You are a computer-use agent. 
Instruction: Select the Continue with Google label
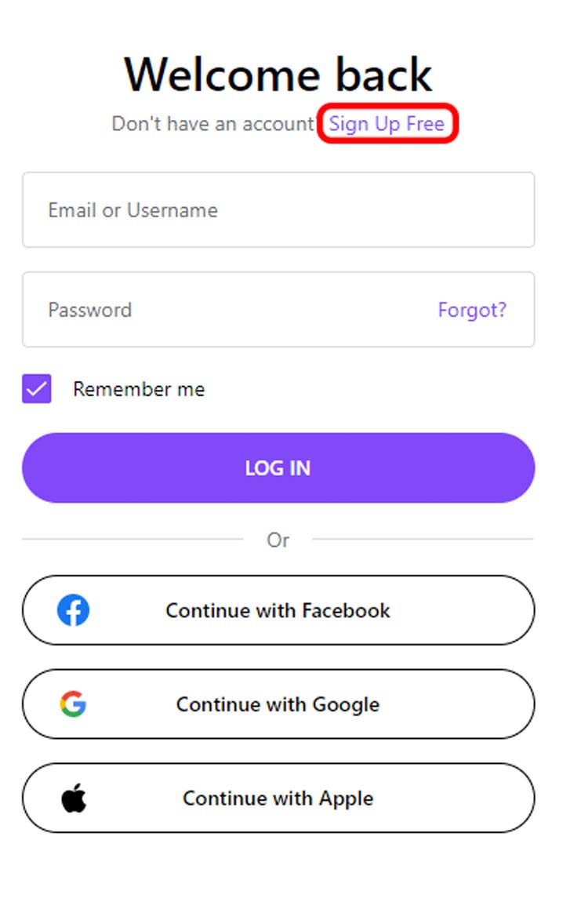point(278,704)
